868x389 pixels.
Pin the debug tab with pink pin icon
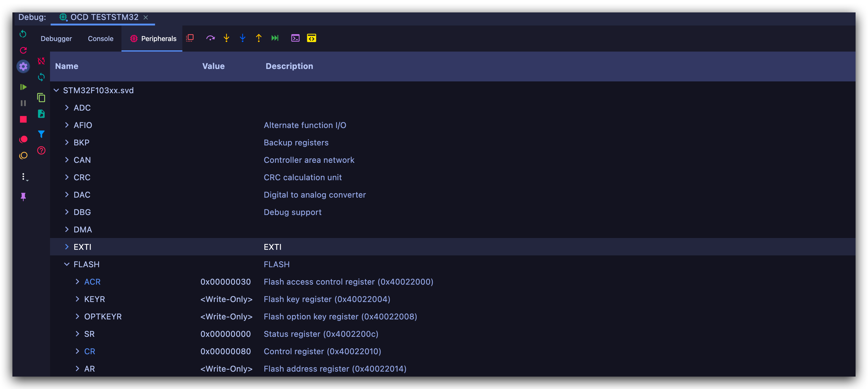23,197
